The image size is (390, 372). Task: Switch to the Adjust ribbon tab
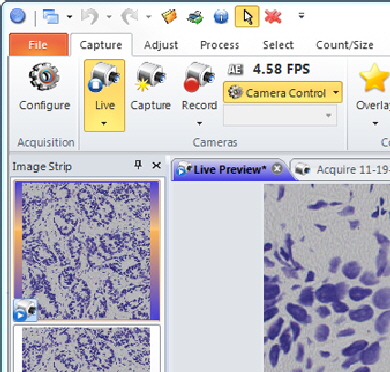161,45
